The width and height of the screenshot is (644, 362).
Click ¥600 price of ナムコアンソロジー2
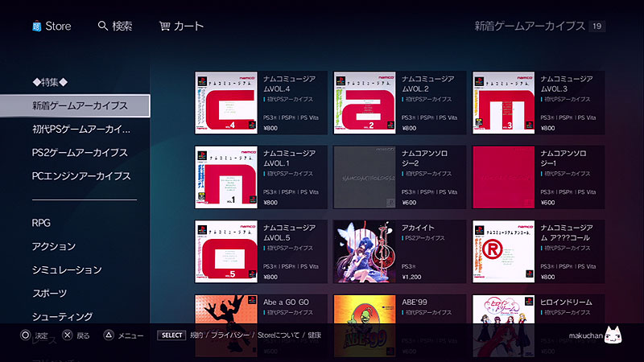(x=409, y=203)
